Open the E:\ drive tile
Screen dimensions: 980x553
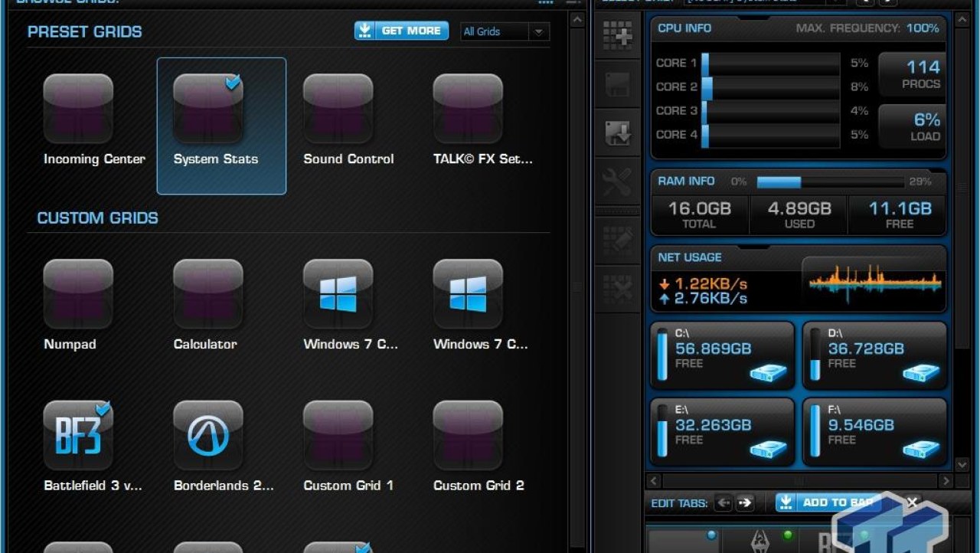722,432
